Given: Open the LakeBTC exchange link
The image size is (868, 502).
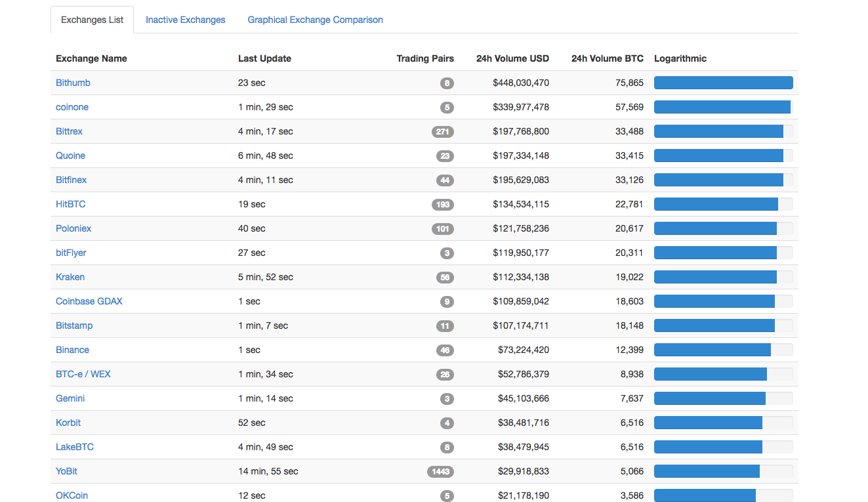Looking at the screenshot, I should [x=75, y=447].
